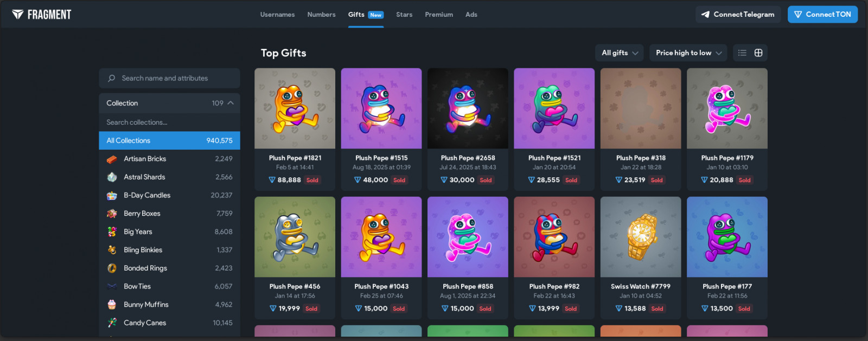Open the Usernames tab

coord(277,15)
